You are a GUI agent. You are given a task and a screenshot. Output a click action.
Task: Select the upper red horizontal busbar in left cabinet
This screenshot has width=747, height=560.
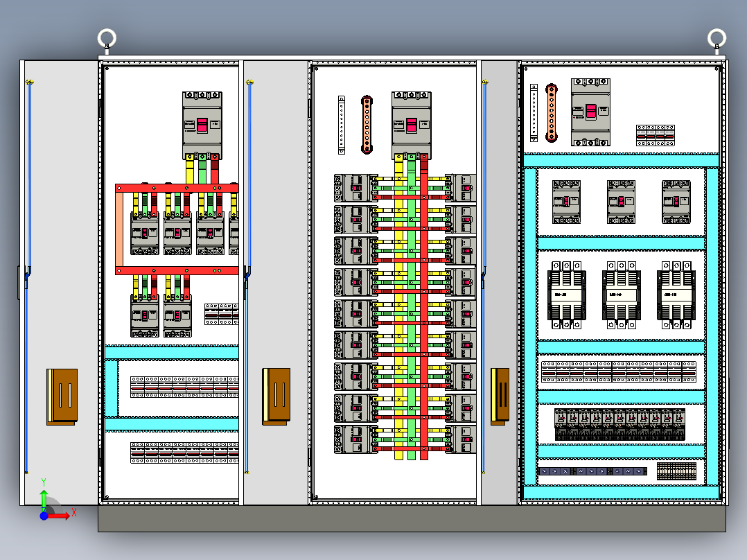pos(177,189)
